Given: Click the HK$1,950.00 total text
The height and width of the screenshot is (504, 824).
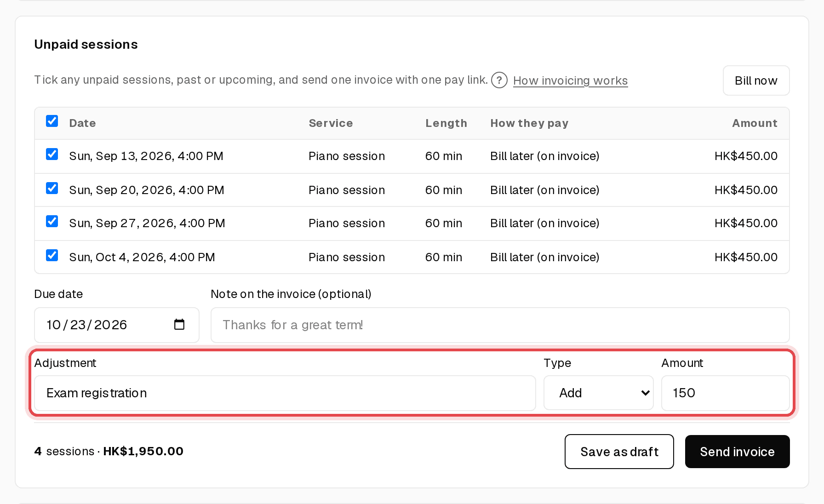Looking at the screenshot, I should [x=143, y=452].
